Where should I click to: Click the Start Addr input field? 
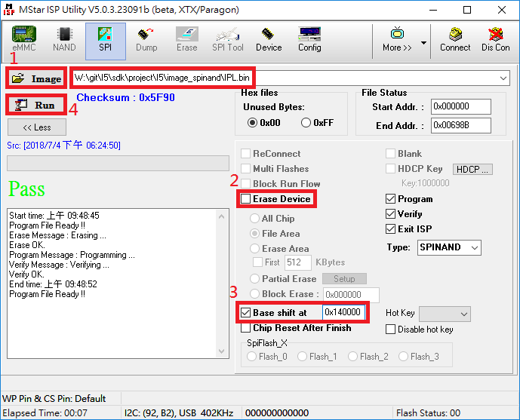coord(460,107)
